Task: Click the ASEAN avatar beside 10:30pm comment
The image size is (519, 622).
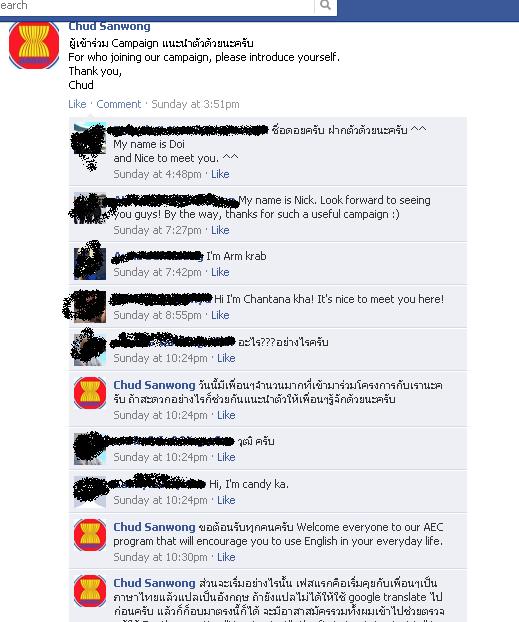Action: (x=90, y=534)
